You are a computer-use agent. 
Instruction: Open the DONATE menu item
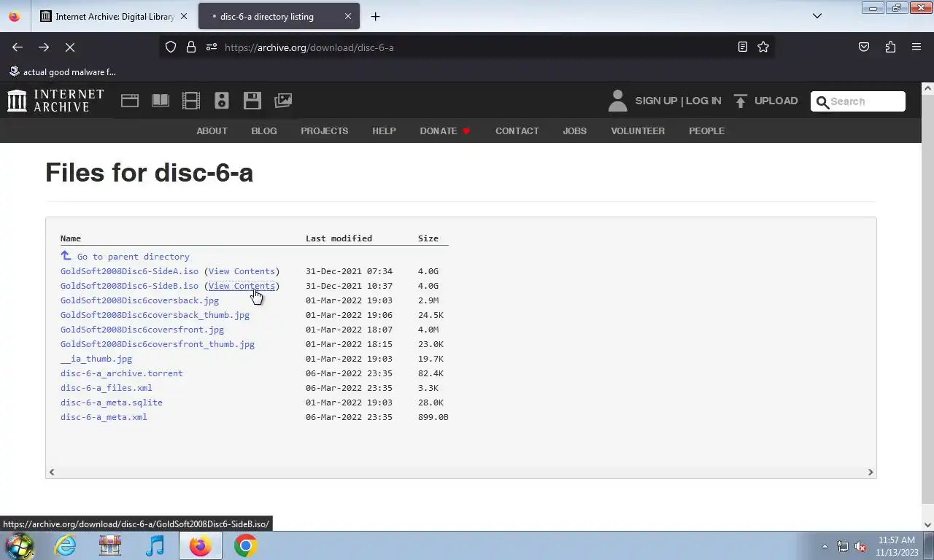pos(445,131)
